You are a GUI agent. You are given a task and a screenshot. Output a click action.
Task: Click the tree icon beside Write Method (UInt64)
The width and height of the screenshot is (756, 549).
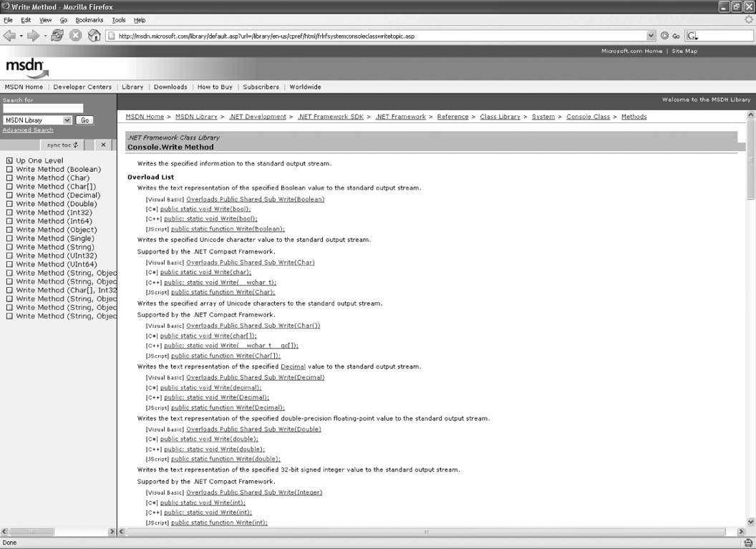coord(9,265)
